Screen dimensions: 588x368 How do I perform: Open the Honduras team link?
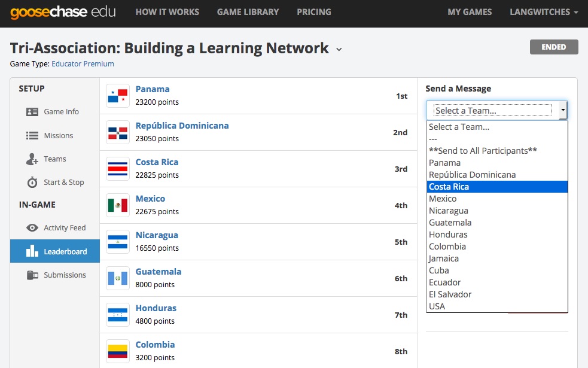156,308
